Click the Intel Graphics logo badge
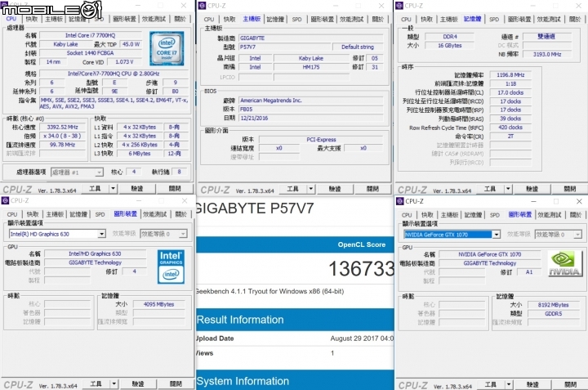The height and width of the screenshot is (390, 588). pos(171,267)
